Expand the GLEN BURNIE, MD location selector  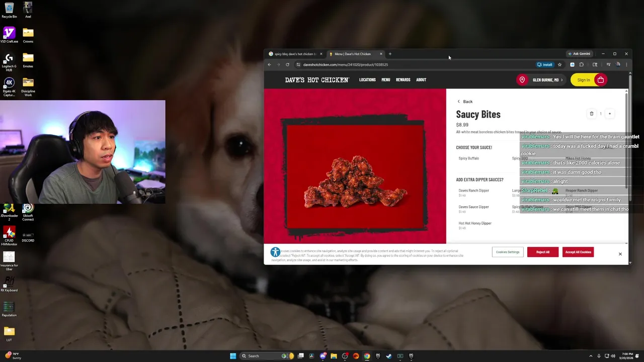tap(547, 80)
